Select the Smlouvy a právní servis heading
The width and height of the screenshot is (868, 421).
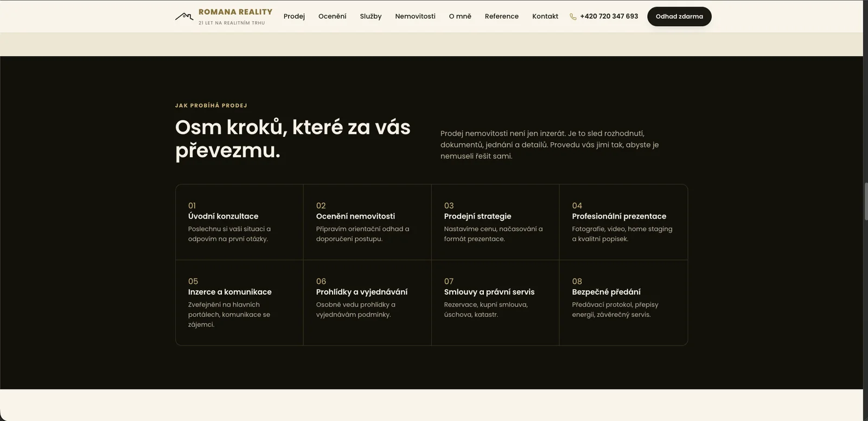click(x=489, y=292)
